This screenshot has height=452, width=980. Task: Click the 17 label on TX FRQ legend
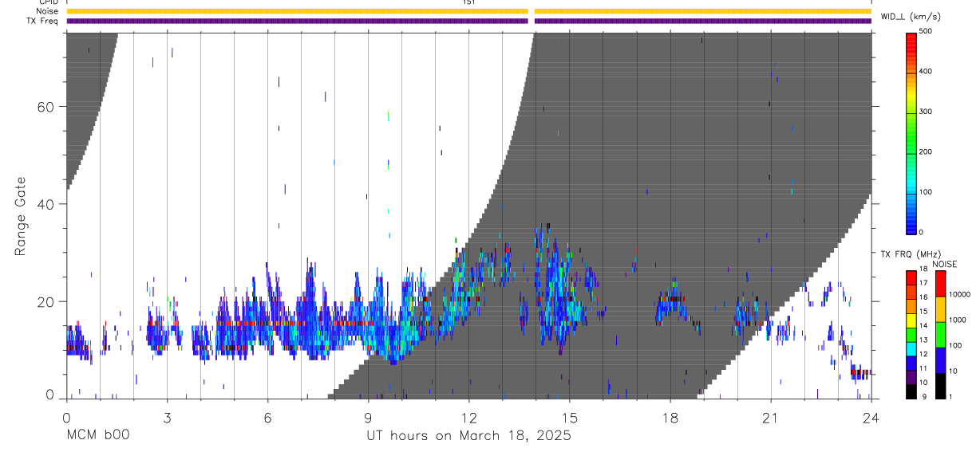click(923, 283)
